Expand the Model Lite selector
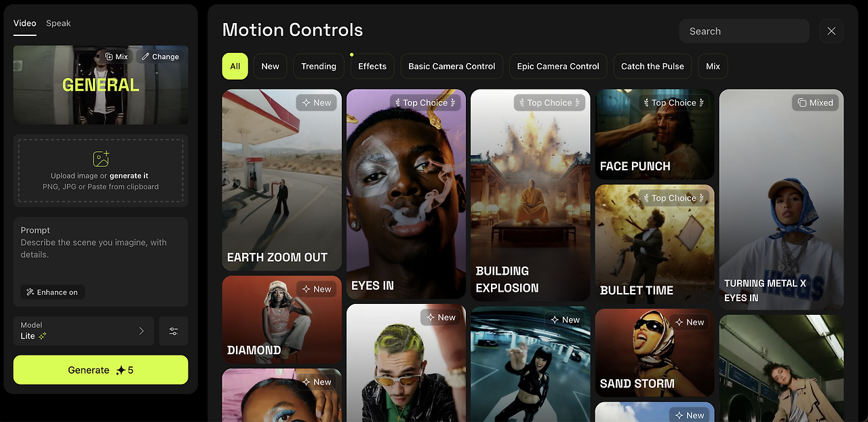 (x=83, y=331)
